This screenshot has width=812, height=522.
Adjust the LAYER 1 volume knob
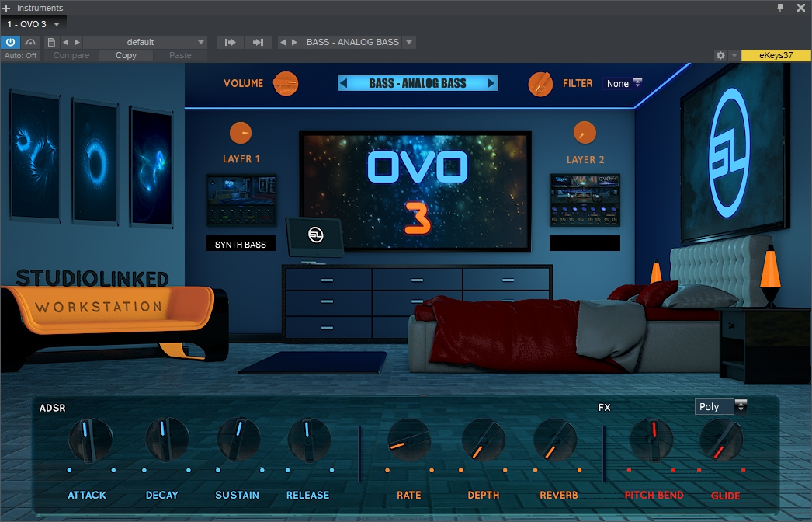(x=241, y=134)
